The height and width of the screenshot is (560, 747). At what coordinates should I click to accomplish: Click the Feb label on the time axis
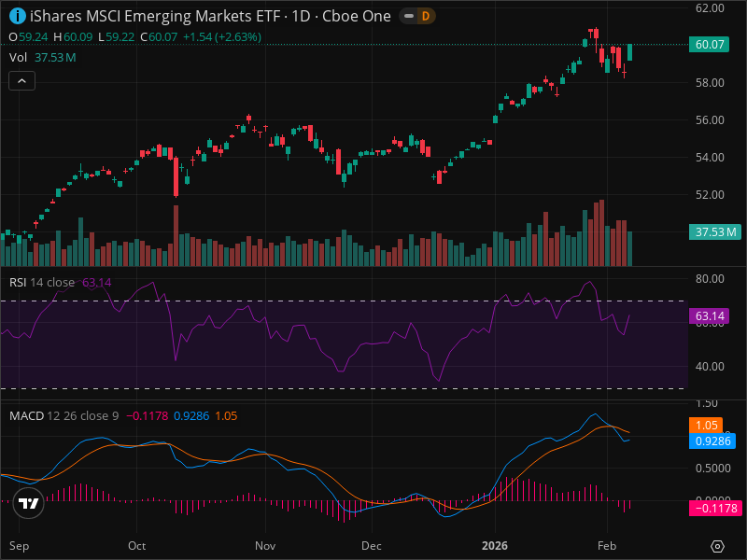pyautogui.click(x=606, y=546)
